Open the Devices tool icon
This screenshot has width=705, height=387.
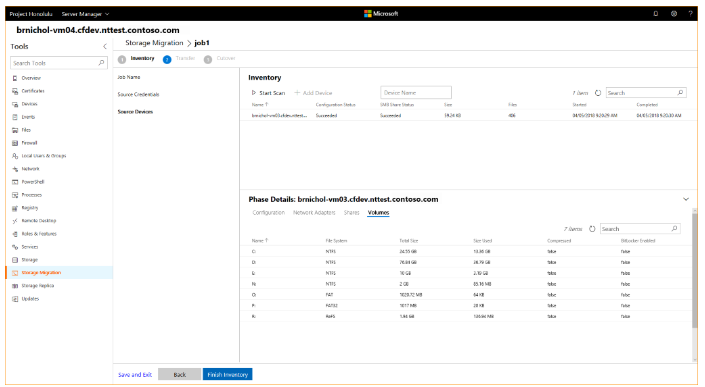pyautogui.click(x=15, y=104)
